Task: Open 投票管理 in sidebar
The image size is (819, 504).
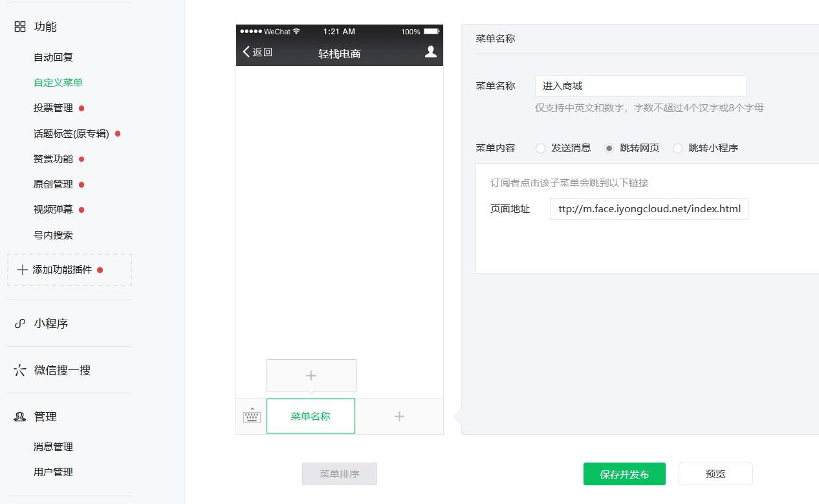Action: 53,108
